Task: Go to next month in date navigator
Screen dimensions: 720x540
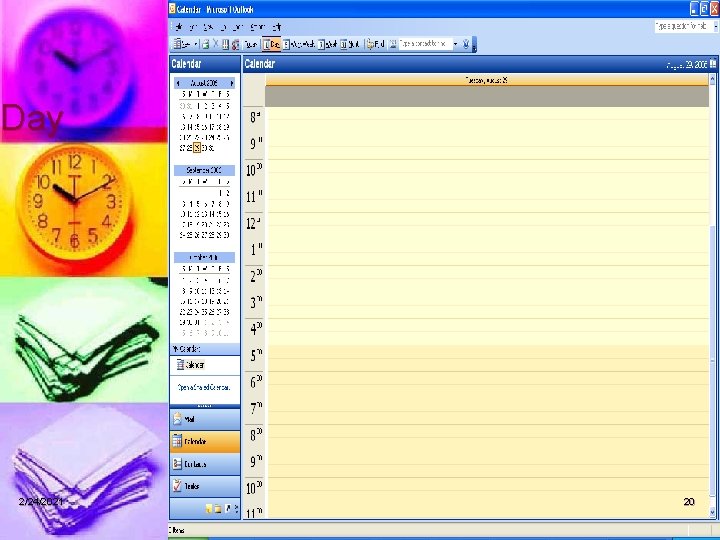Action: click(x=231, y=83)
